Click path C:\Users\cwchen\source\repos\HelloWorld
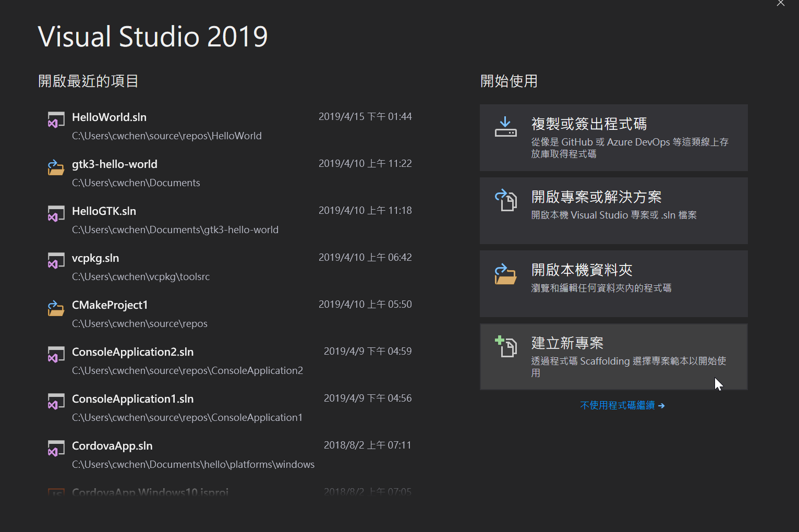This screenshot has width=799, height=532. (167, 136)
